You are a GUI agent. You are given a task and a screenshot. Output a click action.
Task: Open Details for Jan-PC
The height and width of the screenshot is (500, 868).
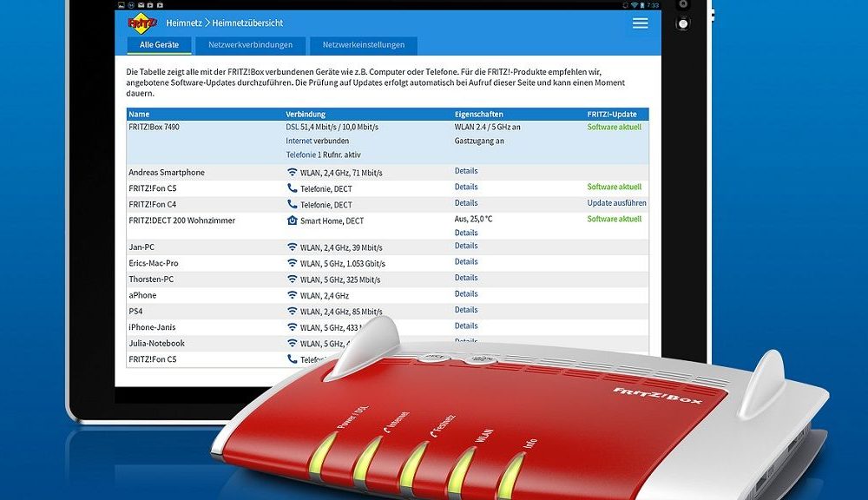tap(466, 247)
